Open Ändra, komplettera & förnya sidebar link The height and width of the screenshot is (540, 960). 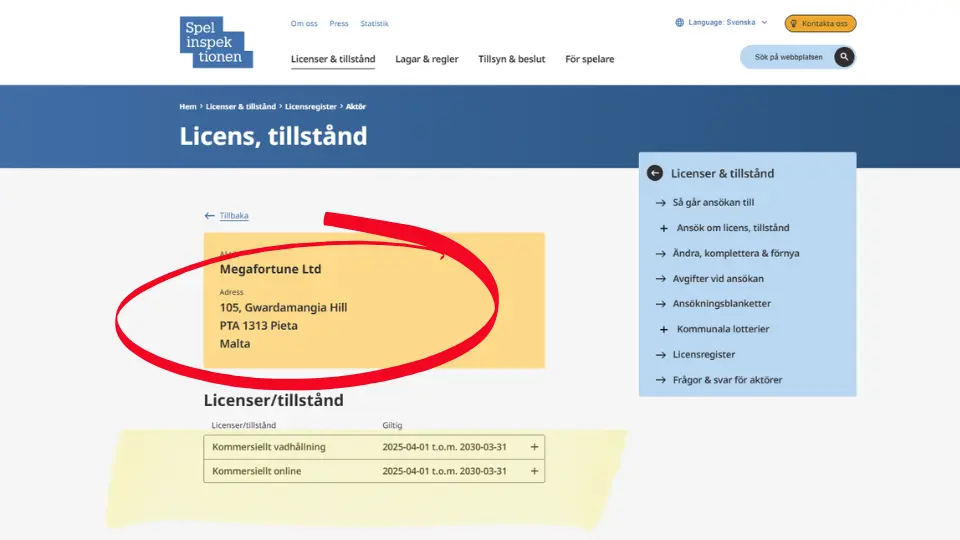[x=736, y=253]
